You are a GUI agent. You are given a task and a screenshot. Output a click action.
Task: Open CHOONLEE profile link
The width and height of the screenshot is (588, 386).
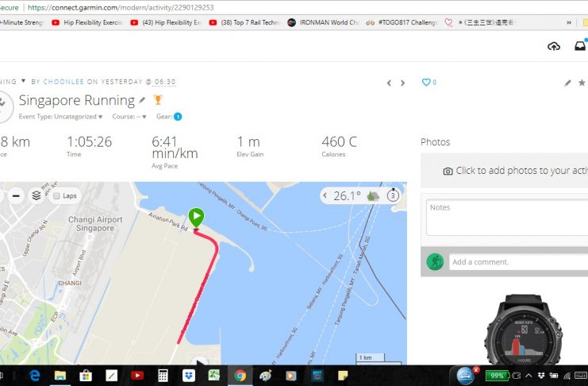tap(63, 82)
